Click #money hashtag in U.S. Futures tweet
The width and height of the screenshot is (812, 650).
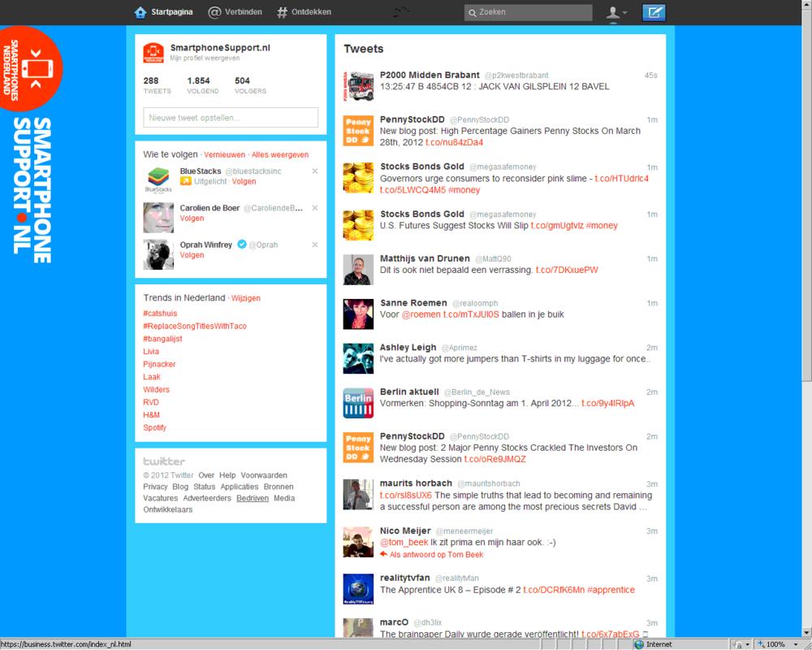(602, 226)
